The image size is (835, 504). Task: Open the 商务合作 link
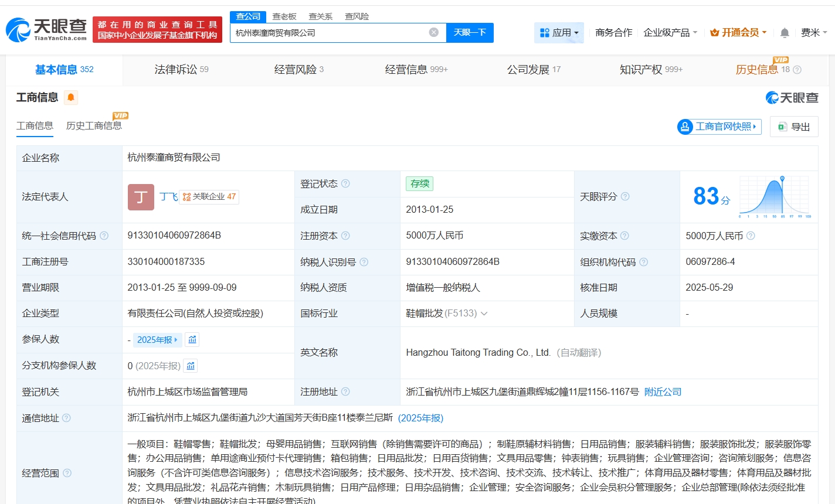[x=613, y=33]
